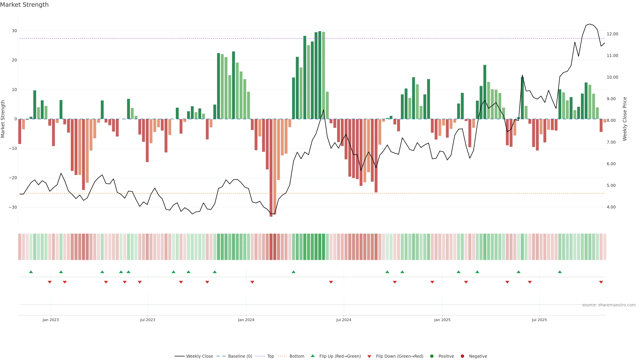This screenshot has width=644, height=362.
Task: Click Jan 2024 x-axis label
Action: 246,320
